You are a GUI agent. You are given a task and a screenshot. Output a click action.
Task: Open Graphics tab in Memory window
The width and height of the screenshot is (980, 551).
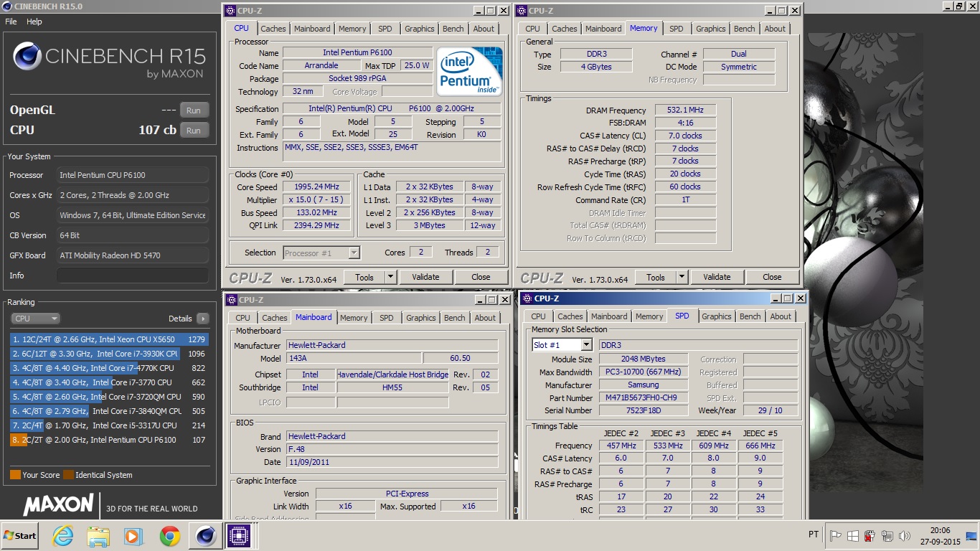[x=710, y=29]
